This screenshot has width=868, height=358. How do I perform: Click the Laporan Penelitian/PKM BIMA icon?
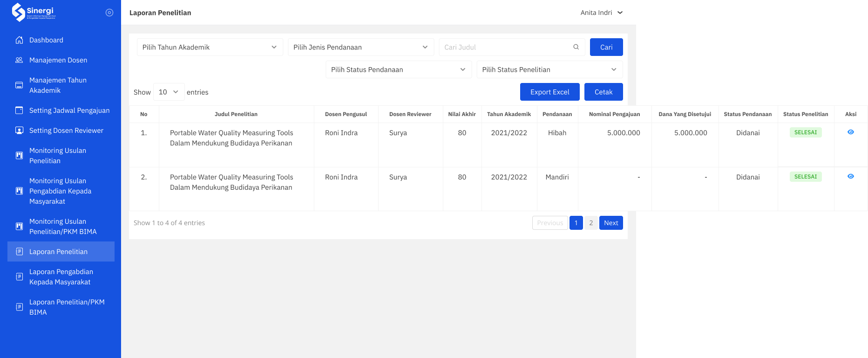coord(19,307)
